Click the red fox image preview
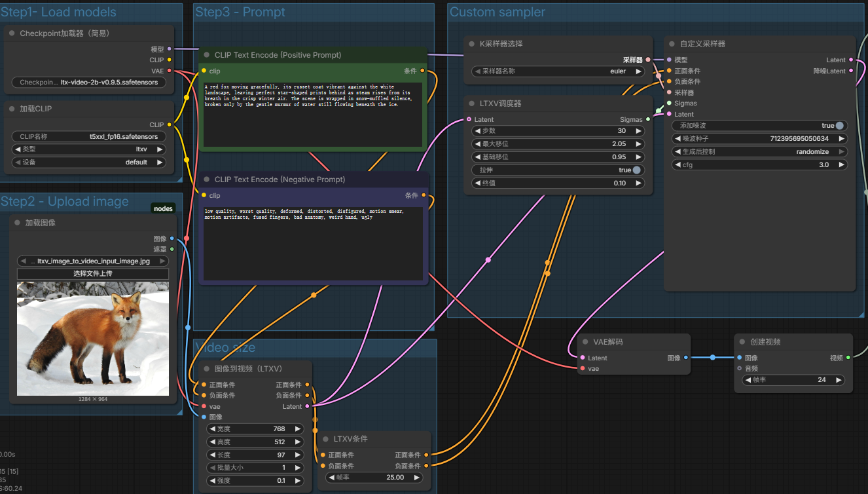The image size is (868, 494). [92, 338]
